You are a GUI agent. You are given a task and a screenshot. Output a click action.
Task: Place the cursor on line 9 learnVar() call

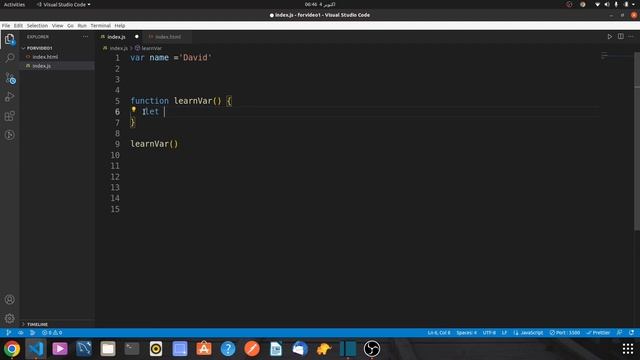tap(154, 144)
